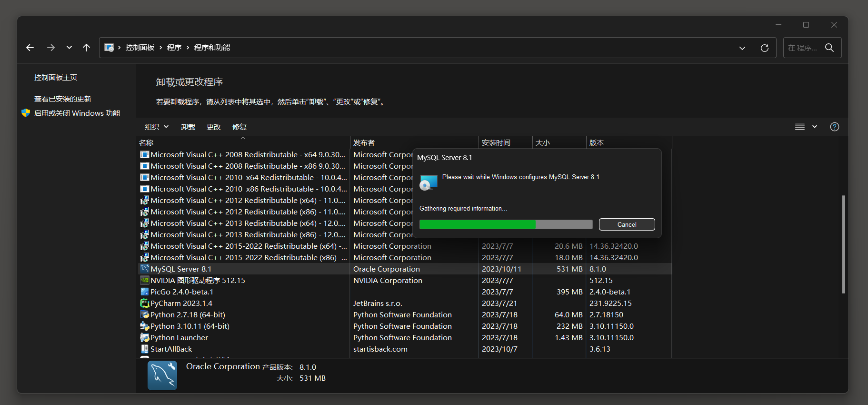Image resolution: width=868 pixels, height=405 pixels.
Task: Select Python Launcher icon
Action: click(145, 337)
